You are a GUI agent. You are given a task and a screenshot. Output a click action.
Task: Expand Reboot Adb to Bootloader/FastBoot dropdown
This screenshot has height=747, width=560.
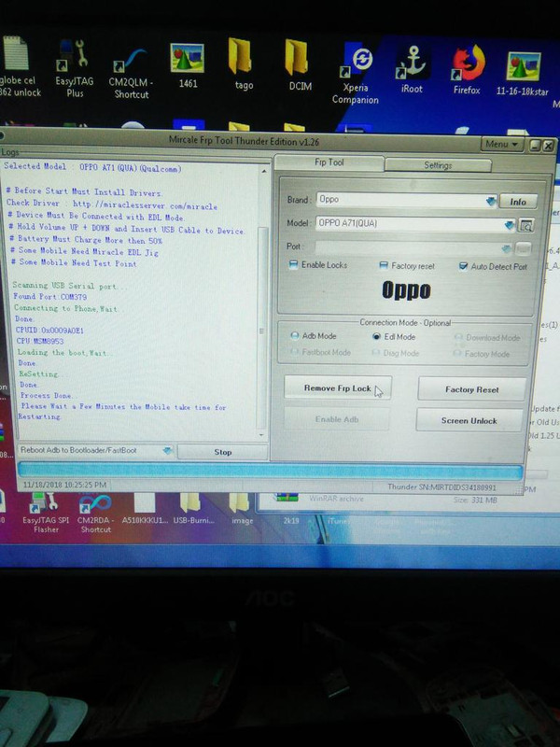pos(167,450)
